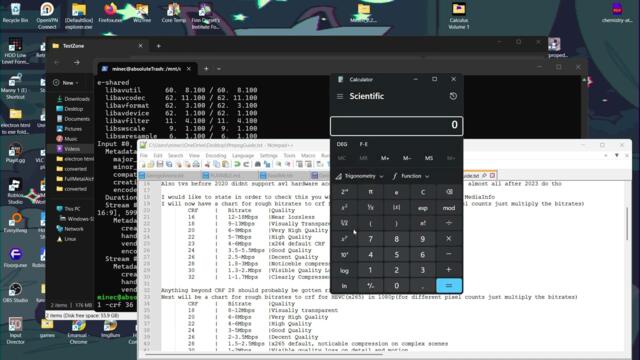Screen dimensions: 640x360
Task: Open the New dropdown in File Explorer
Action: (66, 83)
